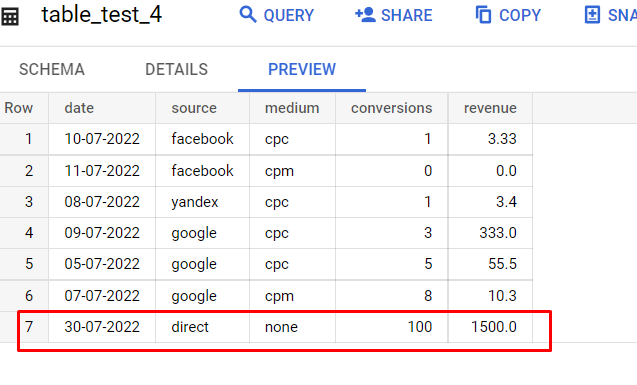This screenshot has height=385, width=637.
Task: Click row number 4
Action: point(29,233)
